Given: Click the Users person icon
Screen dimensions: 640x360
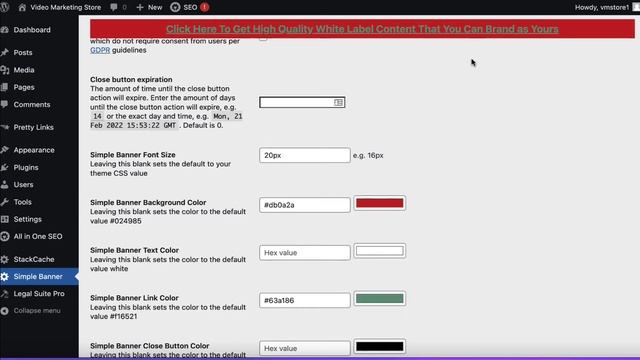Looking at the screenshot, I should 4,184.
